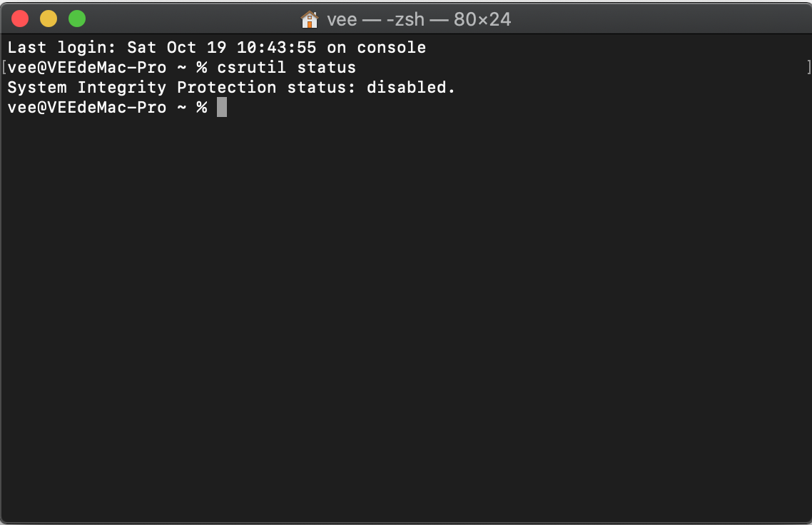812x525 pixels.
Task: Click the '80×24' size text in title
Action: [482, 20]
